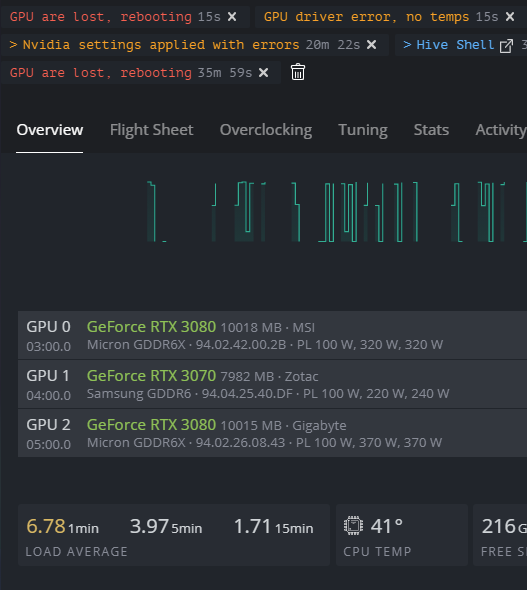
Task: Select GPU 1 GeForce RTX 3070 name
Action: (x=151, y=376)
